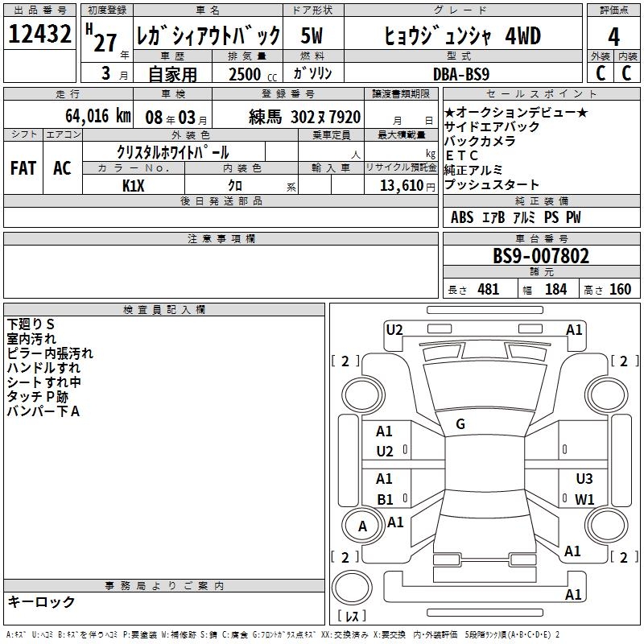Click the 検査員記入欄 section header

tap(164, 309)
